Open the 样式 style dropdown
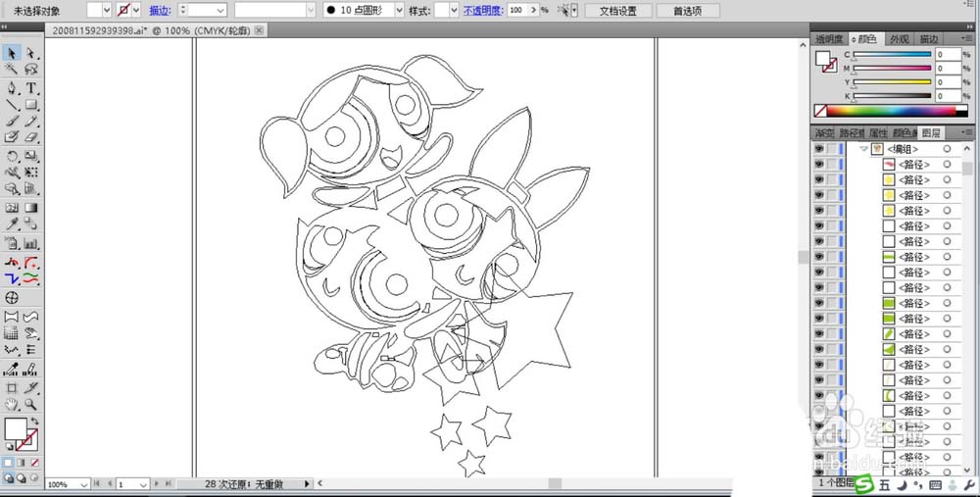The height and width of the screenshot is (497, 980). tap(454, 10)
